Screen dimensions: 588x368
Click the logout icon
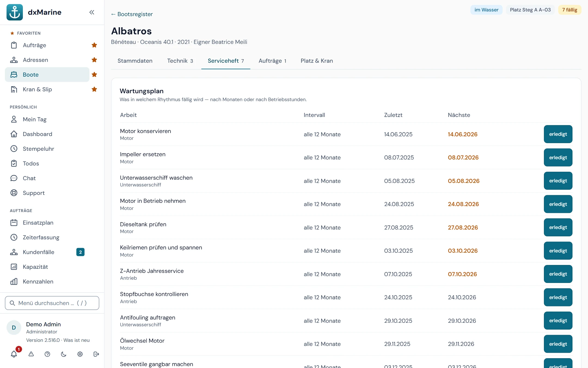[x=96, y=354]
